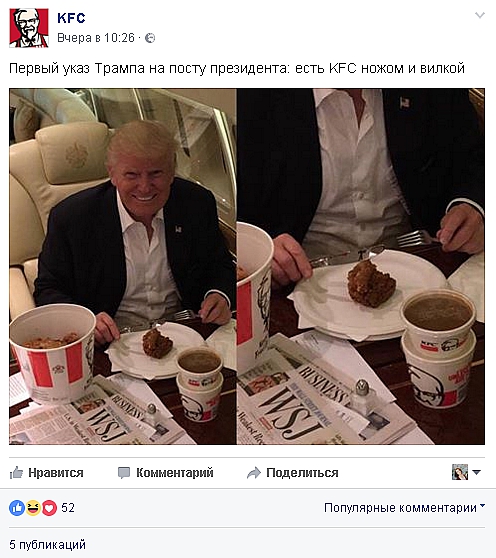The width and height of the screenshot is (496, 558).
Task: Click the blue like reaction icon
Action: point(17,508)
